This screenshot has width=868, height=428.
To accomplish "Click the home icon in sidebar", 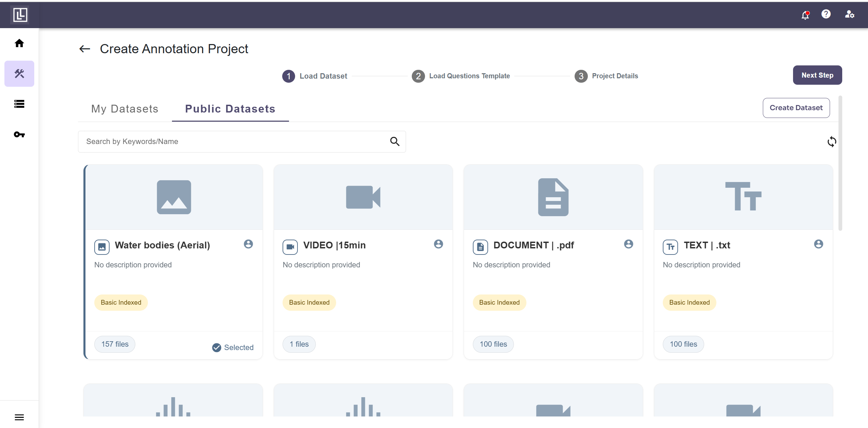I will tap(19, 43).
